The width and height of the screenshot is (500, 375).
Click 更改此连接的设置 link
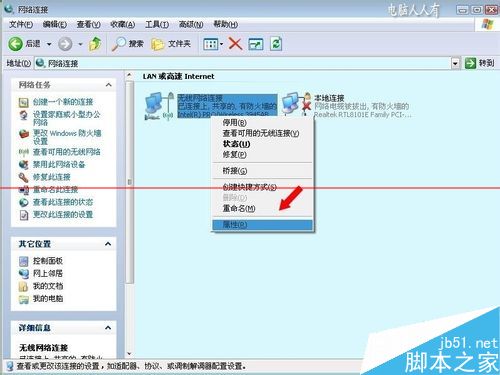tap(63, 215)
